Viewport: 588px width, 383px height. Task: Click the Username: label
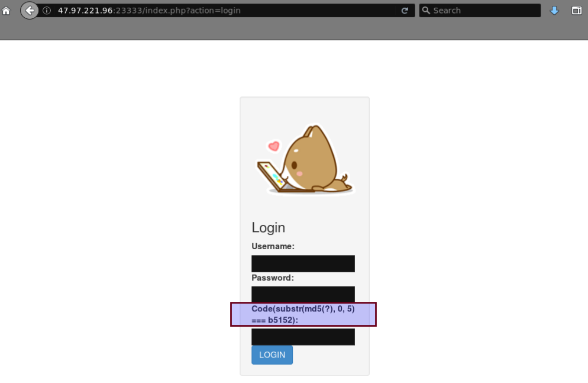[x=273, y=246]
